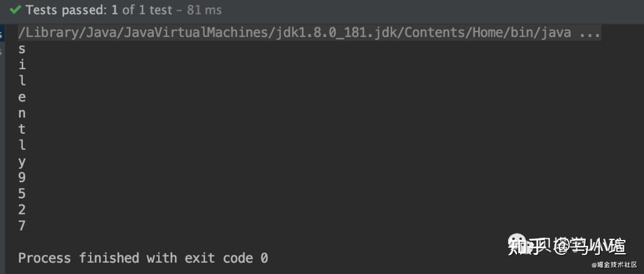
Task: Click the java command path line
Action: click(x=309, y=32)
